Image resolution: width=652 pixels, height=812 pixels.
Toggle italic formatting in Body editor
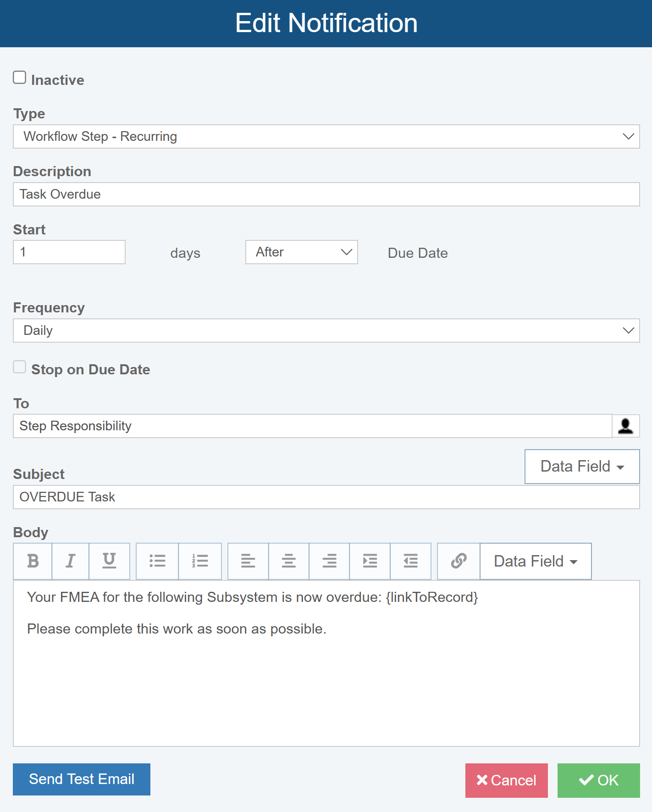(x=71, y=561)
